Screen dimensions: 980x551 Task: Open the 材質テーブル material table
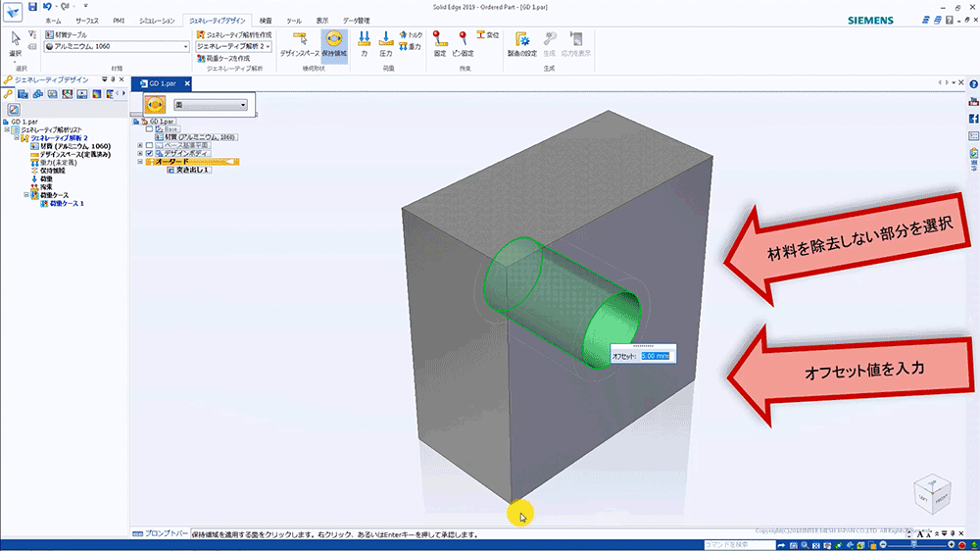tap(66, 35)
